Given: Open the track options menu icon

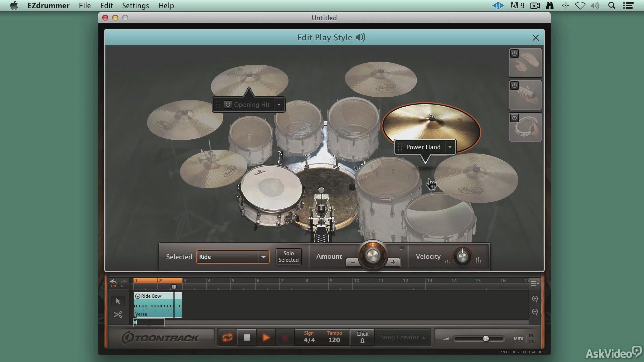Looking at the screenshot, I should tap(535, 283).
